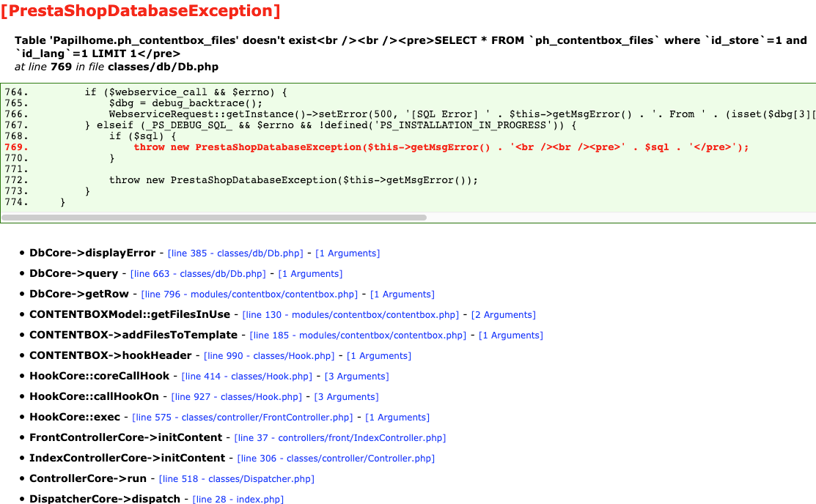Click the IndexControllerCore->initContent entry name
The image size is (816, 504).
[x=128, y=459]
